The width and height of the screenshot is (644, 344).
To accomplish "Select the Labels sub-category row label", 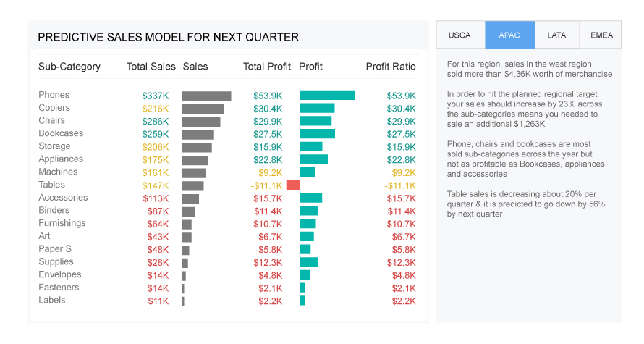I will [x=52, y=300].
